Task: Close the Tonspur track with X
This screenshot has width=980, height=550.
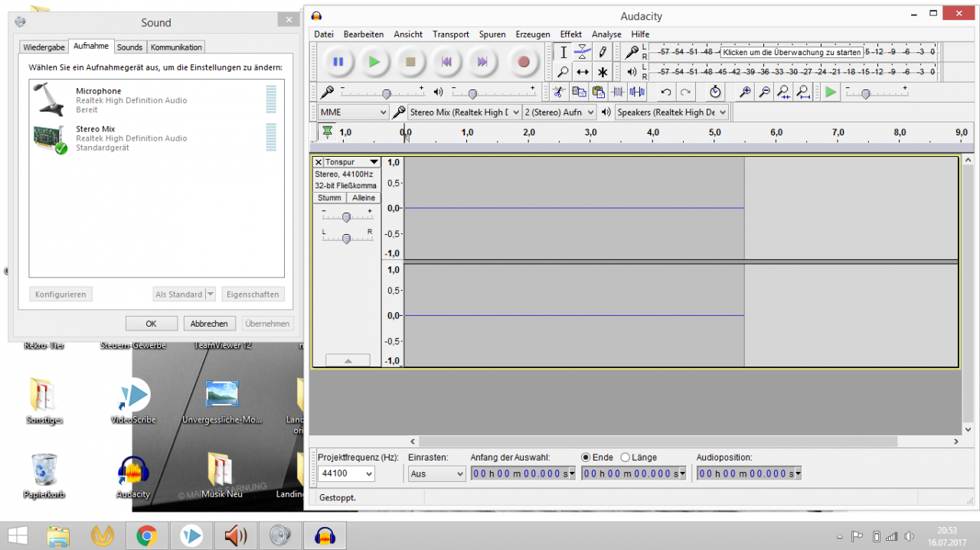Action: point(318,162)
